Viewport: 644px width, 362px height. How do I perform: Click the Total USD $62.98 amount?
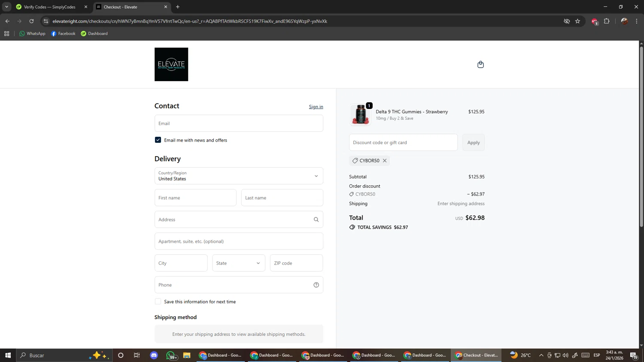[470, 218]
